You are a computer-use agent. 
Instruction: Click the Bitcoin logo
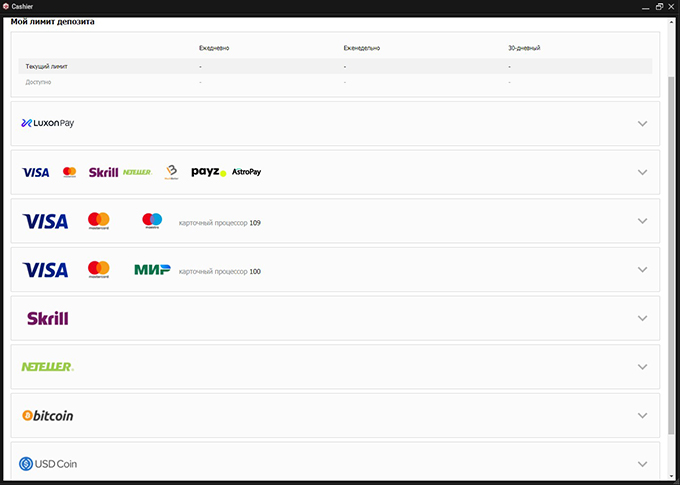click(48, 416)
